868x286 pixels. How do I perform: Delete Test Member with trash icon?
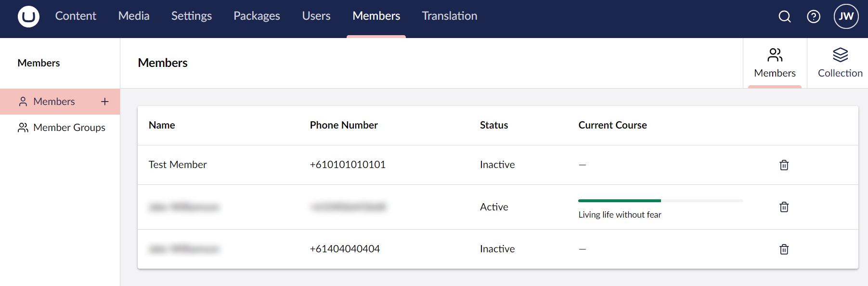pyautogui.click(x=784, y=165)
